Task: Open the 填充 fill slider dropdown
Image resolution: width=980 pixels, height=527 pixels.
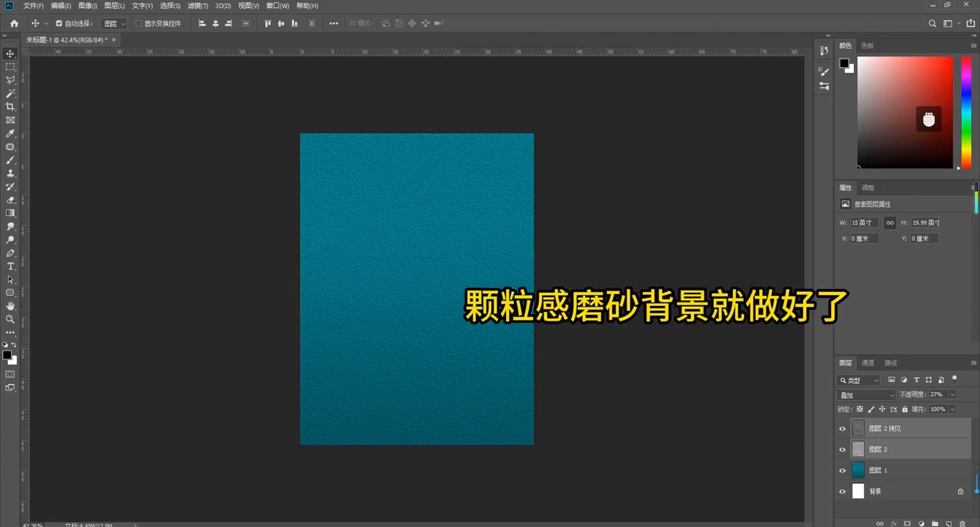Action: coord(952,409)
